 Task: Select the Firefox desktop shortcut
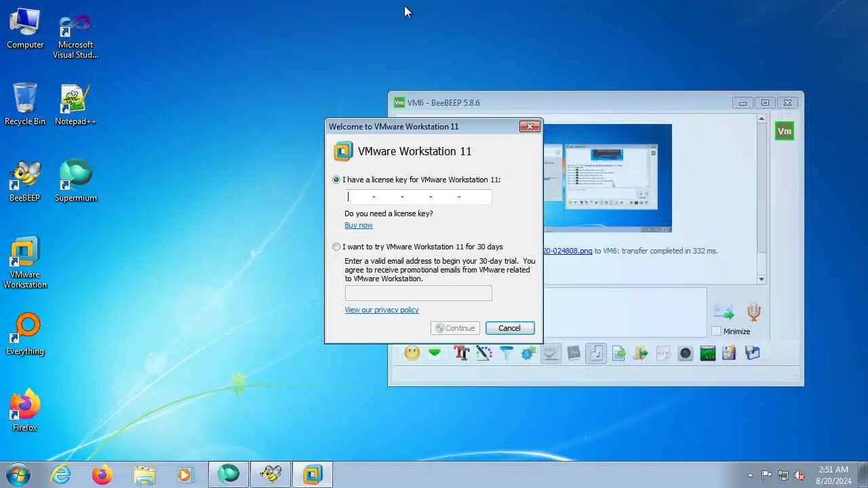pyautogui.click(x=25, y=411)
